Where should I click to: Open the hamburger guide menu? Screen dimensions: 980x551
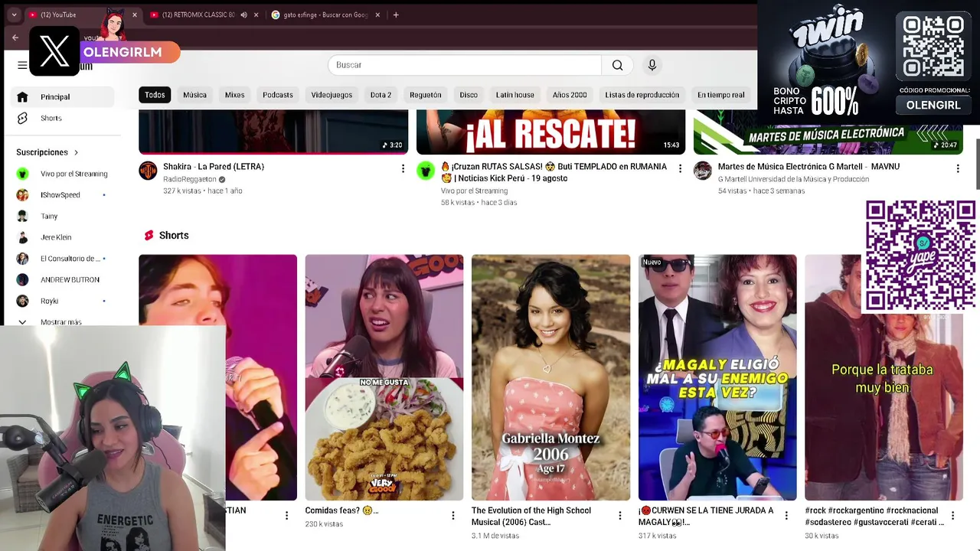pos(22,65)
